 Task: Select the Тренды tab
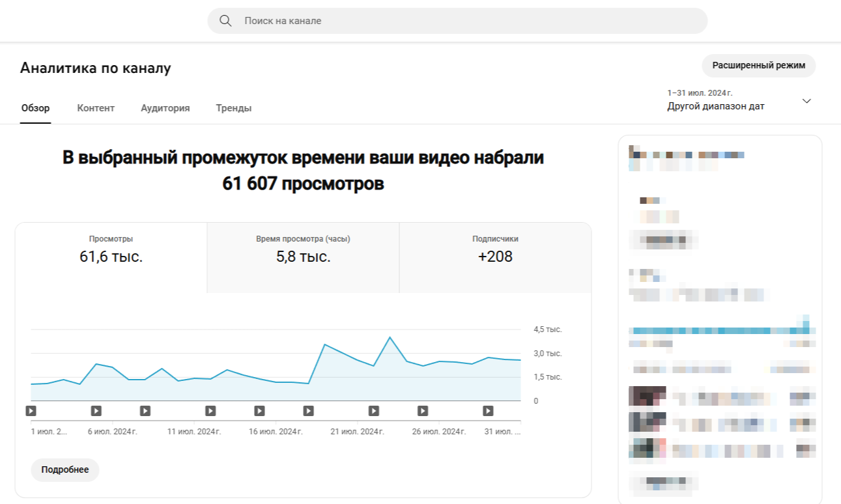tap(234, 108)
